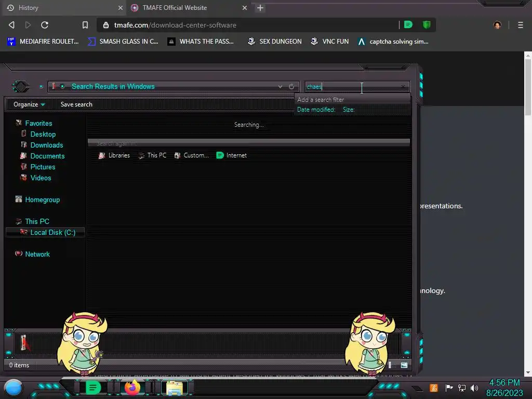Viewport: 532px width, 399px height.
Task: Open Firefox from the taskbar
Action: coord(132,387)
